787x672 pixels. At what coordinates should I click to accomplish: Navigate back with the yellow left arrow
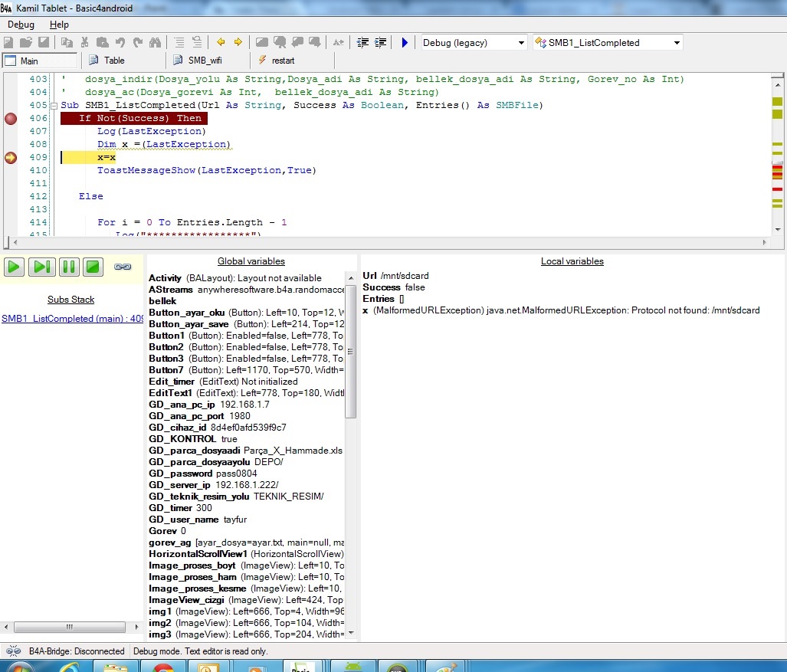tap(221, 43)
